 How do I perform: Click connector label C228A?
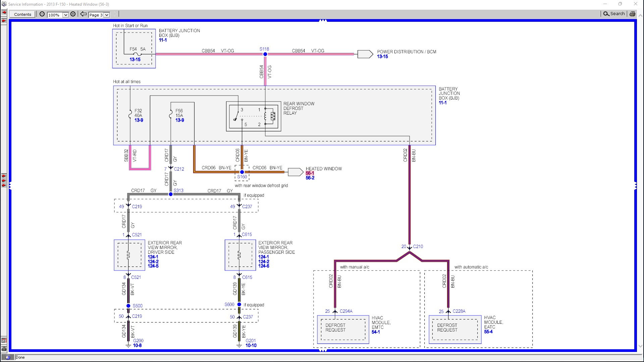[459, 311]
